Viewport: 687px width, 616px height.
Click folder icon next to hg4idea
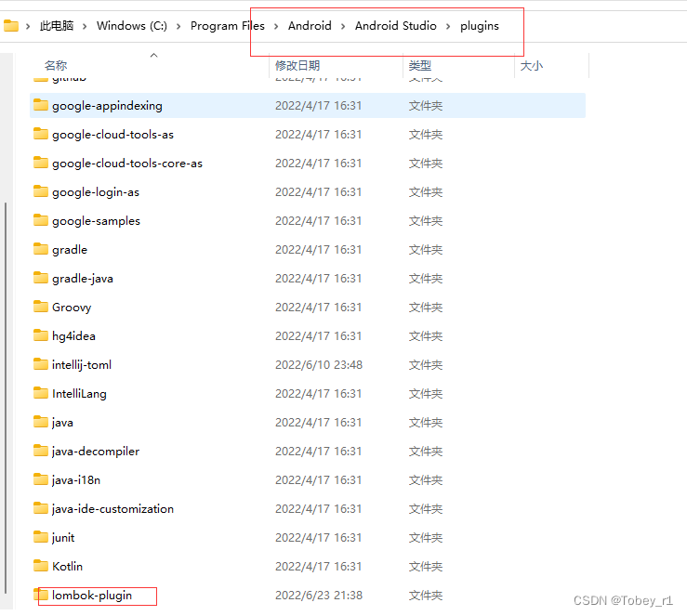click(x=41, y=335)
